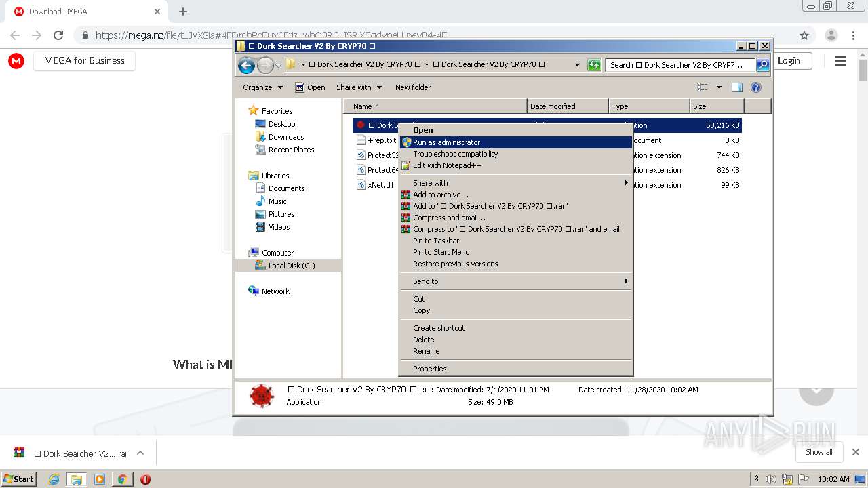Click Login on MEGA page
This screenshot has width=868, height=488.
click(789, 60)
